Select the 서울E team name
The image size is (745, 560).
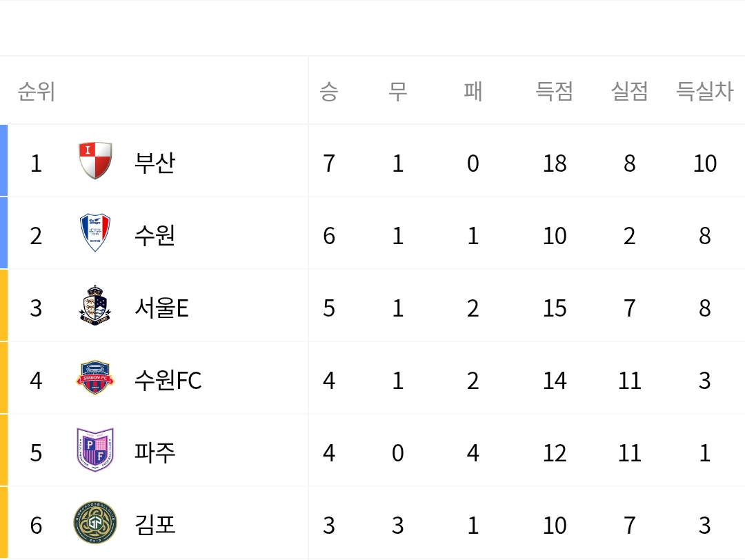click(161, 308)
